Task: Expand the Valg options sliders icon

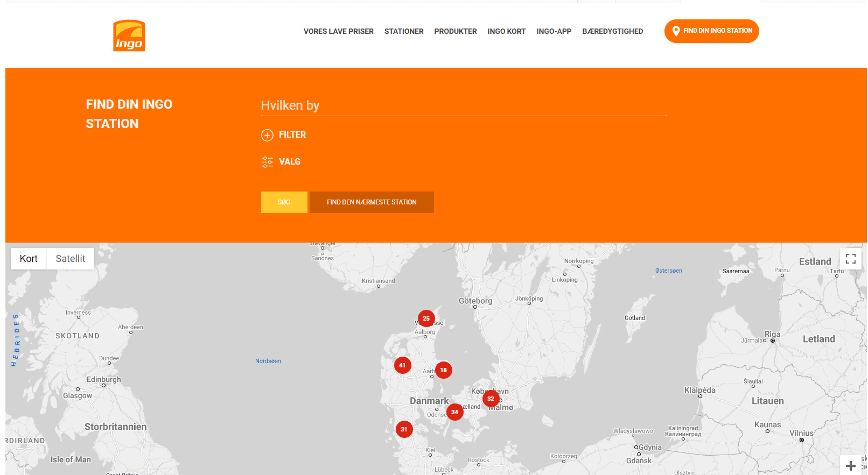Action: (x=267, y=162)
